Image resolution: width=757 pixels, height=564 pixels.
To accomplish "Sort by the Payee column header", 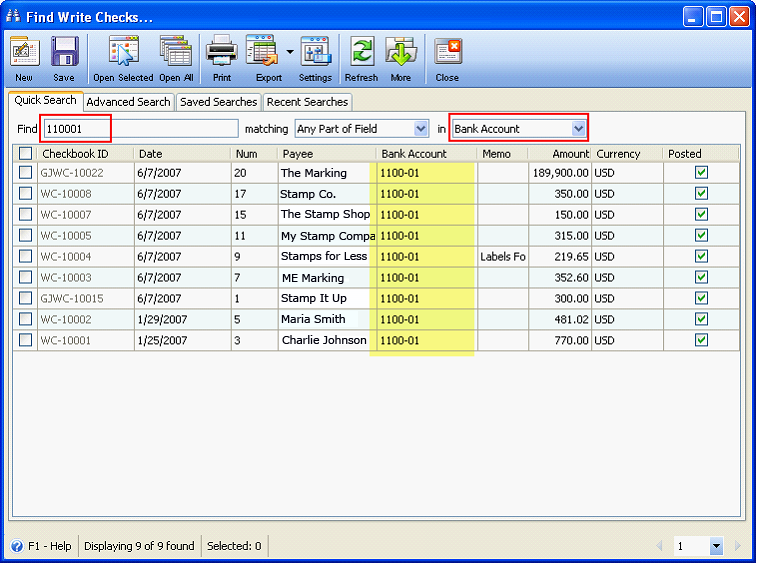I will pyautogui.click(x=327, y=154).
